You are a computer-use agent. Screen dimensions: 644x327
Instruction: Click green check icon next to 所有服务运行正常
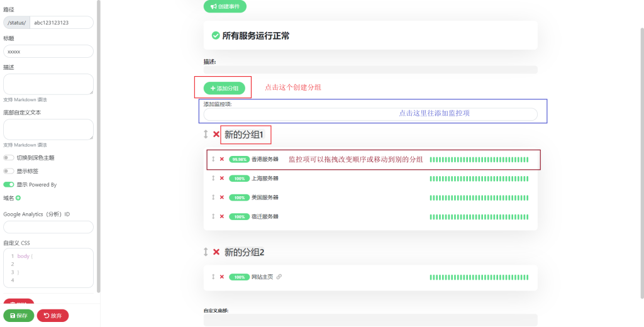pyautogui.click(x=216, y=36)
